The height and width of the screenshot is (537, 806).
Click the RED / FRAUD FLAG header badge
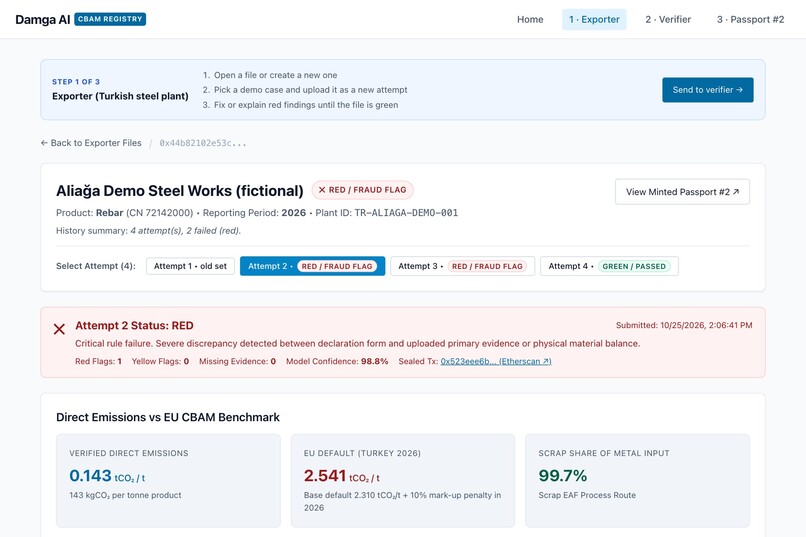pos(362,190)
